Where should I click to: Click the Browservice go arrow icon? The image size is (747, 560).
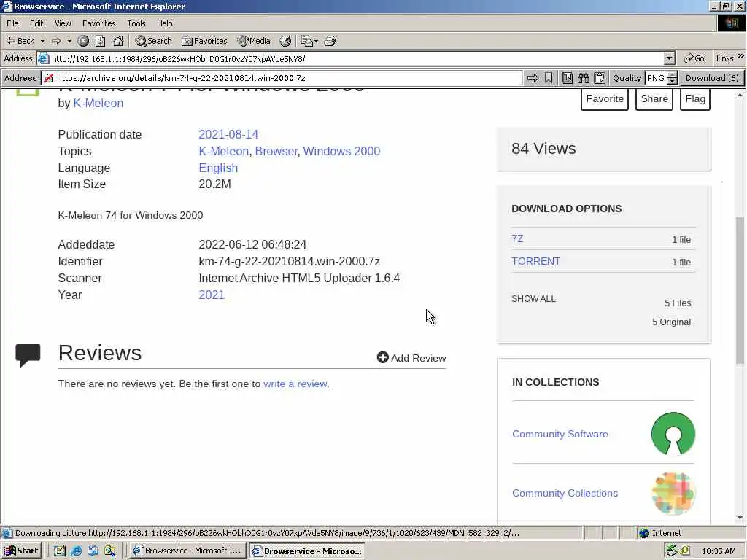coord(533,78)
